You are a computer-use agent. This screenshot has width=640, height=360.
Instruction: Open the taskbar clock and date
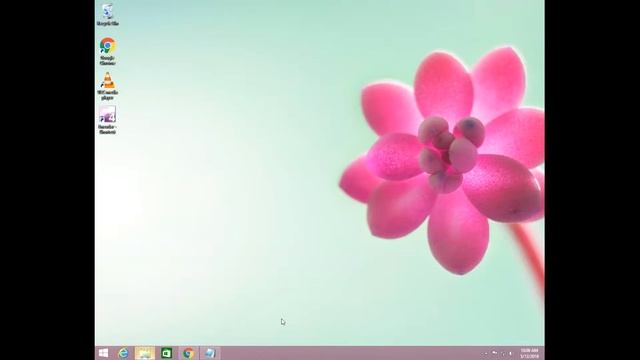[529, 353]
